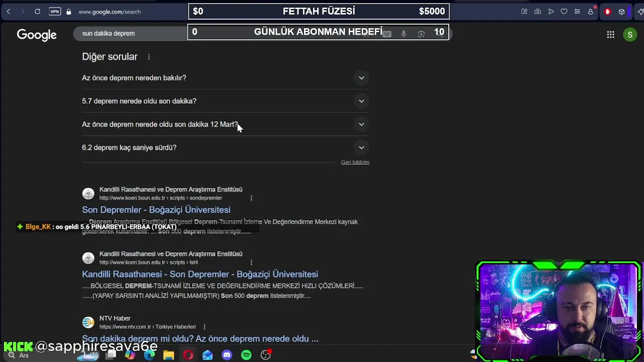Image resolution: width=644 pixels, height=362 pixels.
Task: Open the browser profile person icon
Action: [x=591, y=12]
